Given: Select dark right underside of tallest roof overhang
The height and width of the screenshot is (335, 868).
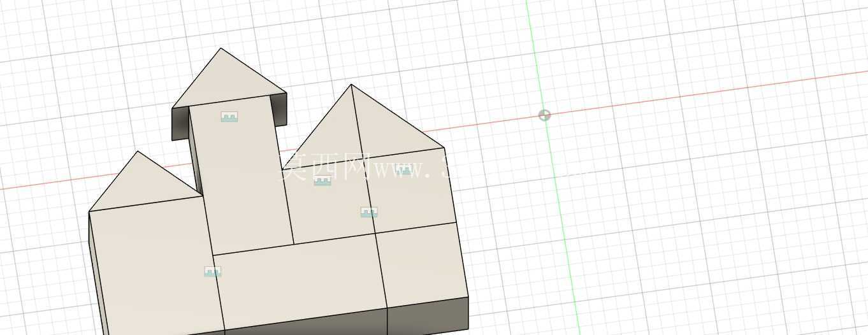Looking at the screenshot, I should coord(279,108).
